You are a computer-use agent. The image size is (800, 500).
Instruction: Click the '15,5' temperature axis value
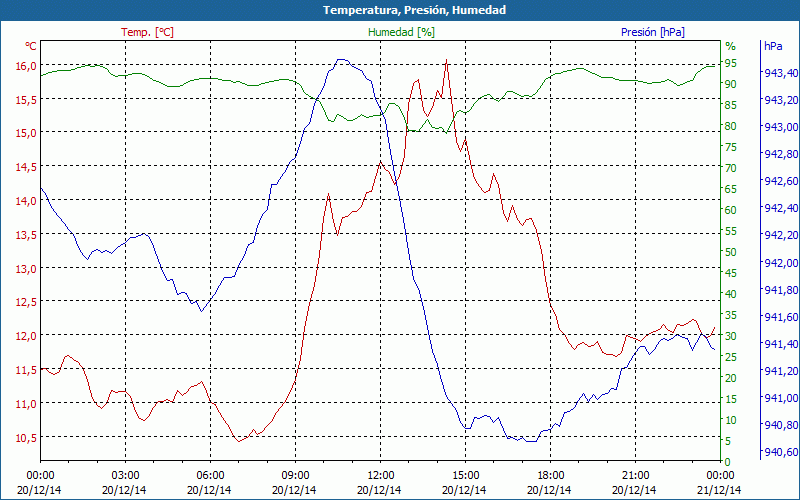point(26,99)
